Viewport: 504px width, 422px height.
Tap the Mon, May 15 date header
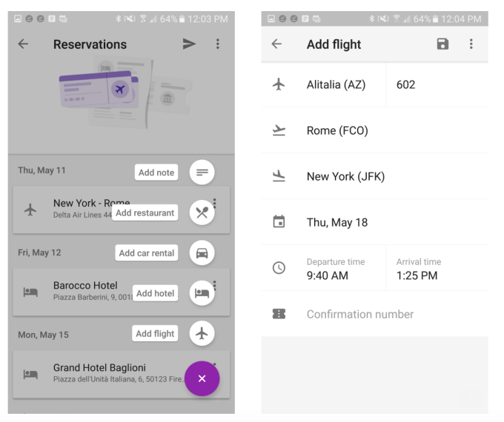[43, 335]
